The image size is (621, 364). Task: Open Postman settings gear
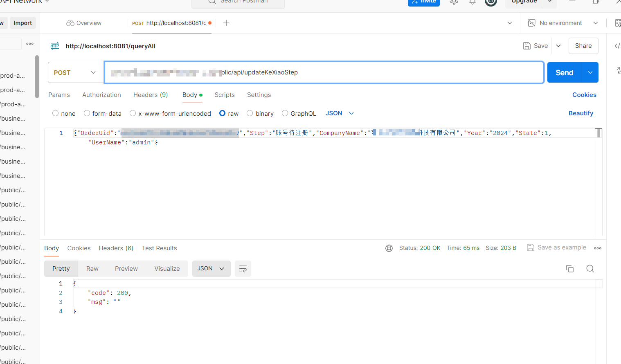pyautogui.click(x=454, y=2)
